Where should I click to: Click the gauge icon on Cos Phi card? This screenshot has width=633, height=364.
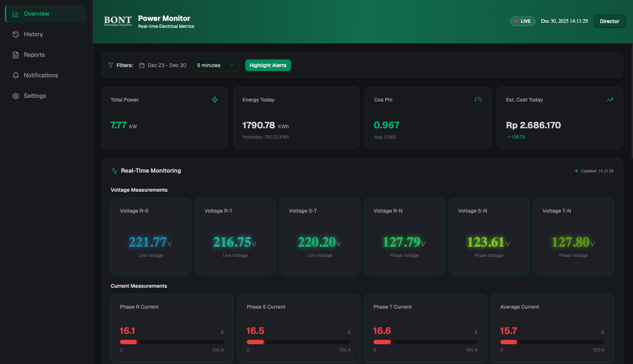(x=478, y=100)
